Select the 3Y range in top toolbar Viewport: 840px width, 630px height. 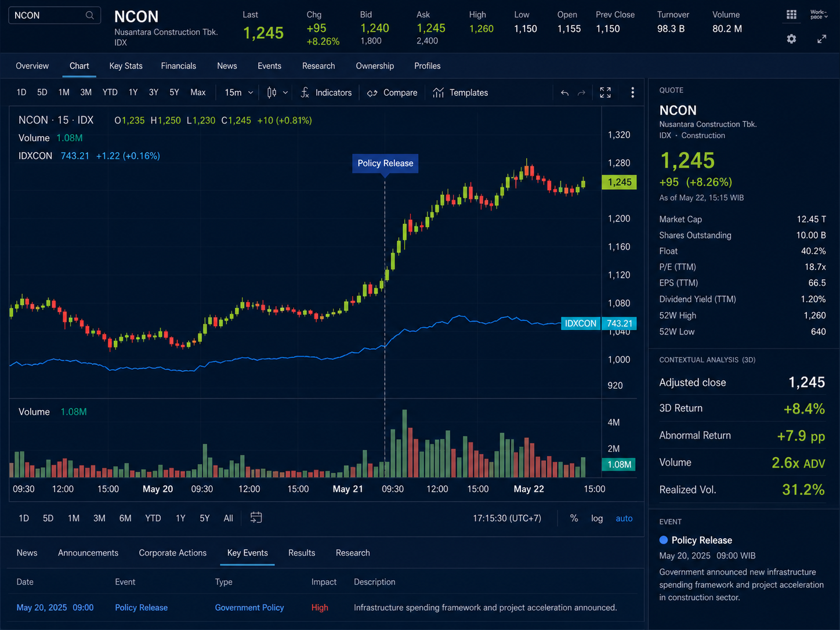pos(153,92)
